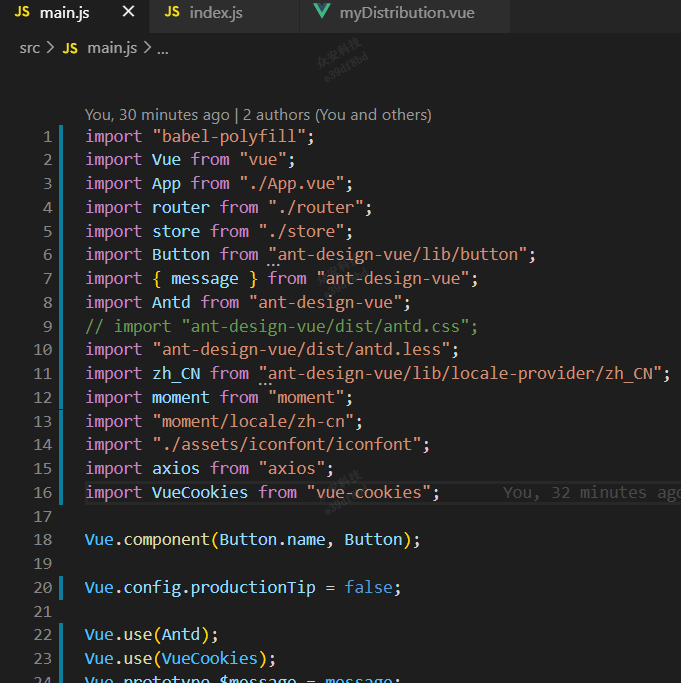Image resolution: width=681 pixels, height=683 pixels.
Task: Open the breadcrumb ellipsis symbols list
Action: point(163,49)
